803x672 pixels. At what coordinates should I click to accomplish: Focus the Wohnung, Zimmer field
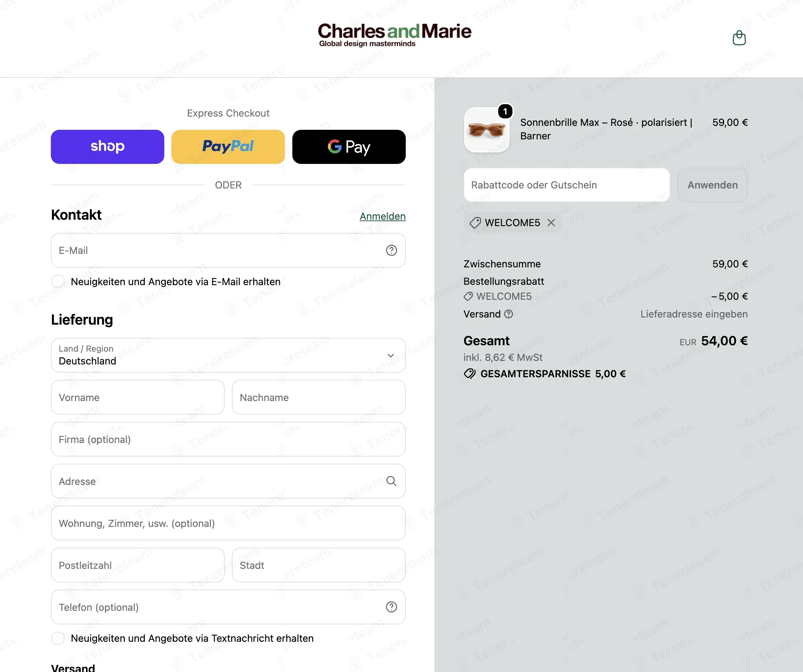coord(228,523)
